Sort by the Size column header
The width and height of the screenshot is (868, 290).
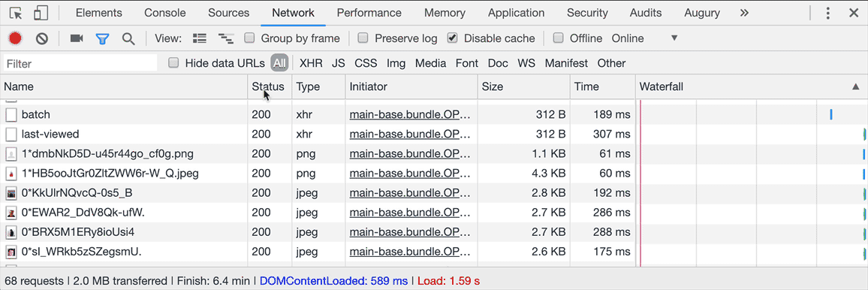523,86
